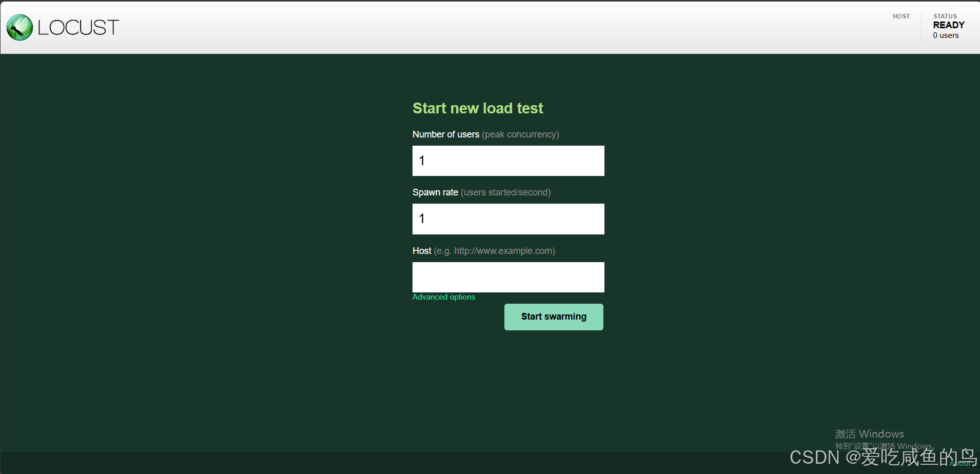Viewport: 980px width, 474px height.
Task: Expand the Advanced options link
Action: [x=443, y=297]
